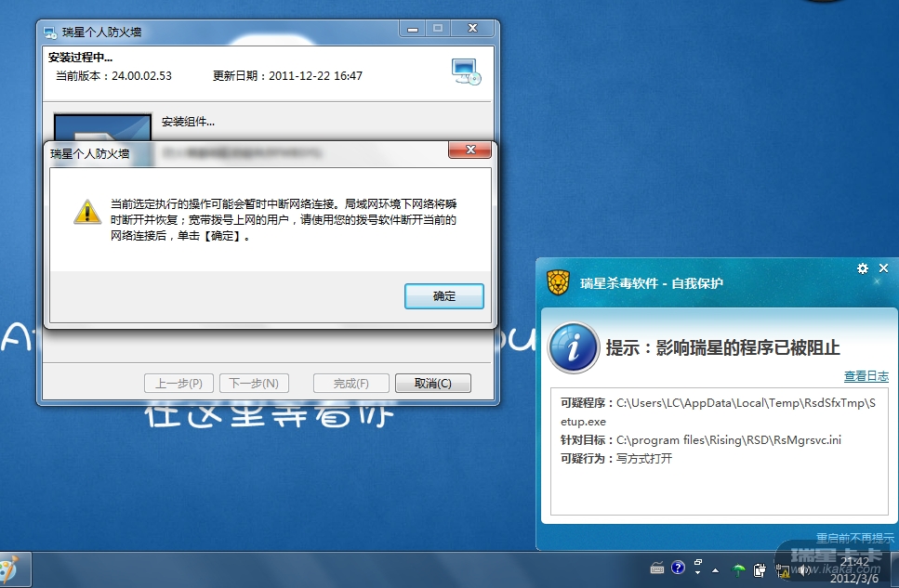
Task: Click the 更新日期：2011-12-22 16:47 text
Action: (x=287, y=75)
